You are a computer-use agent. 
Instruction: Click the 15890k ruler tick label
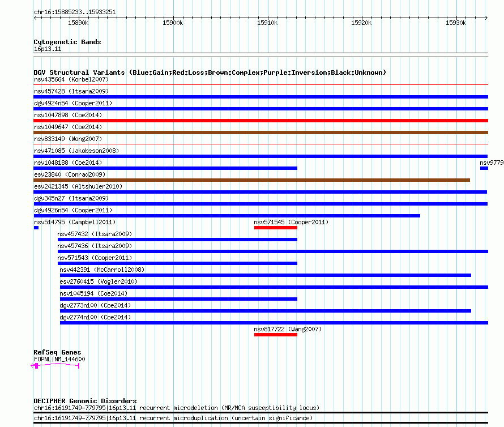78,23
